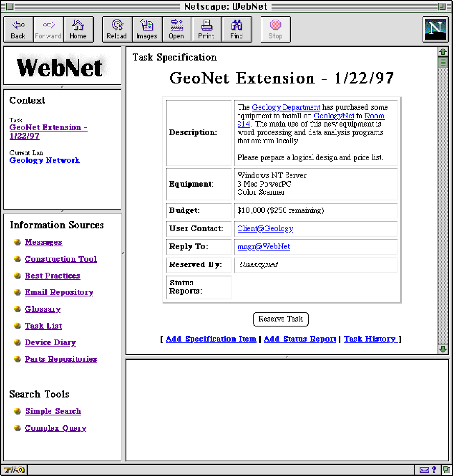Open the Parts Repositories link
Viewport: 453px width, 476px height.
(61, 359)
